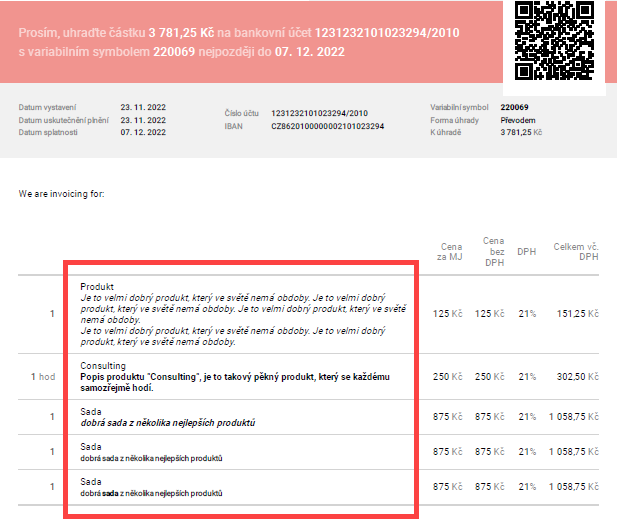Click the 1 hod quantity cell
This screenshot has height=519, width=617.
coord(42,376)
